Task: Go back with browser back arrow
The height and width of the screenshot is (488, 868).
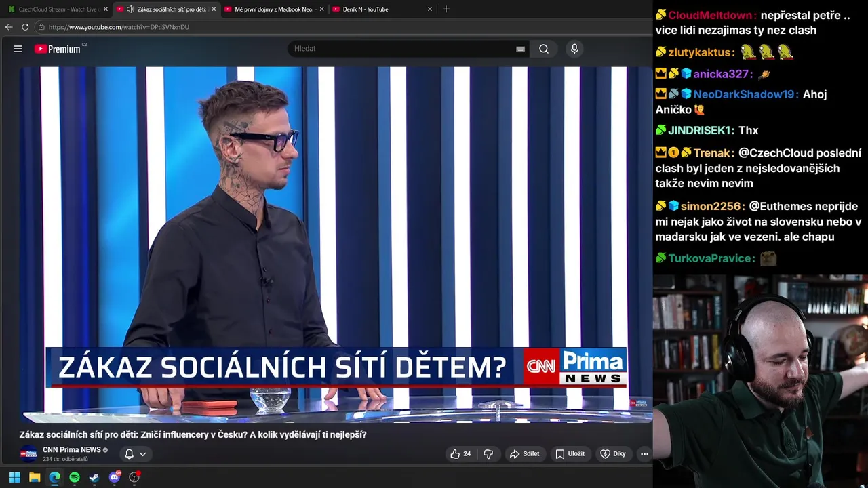Action: point(9,27)
